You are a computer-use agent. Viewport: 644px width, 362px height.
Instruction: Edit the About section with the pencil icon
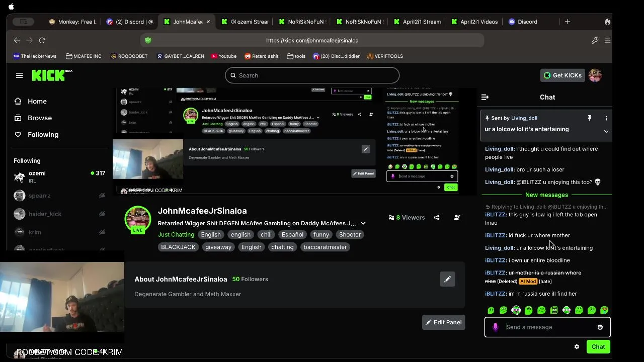447,279
